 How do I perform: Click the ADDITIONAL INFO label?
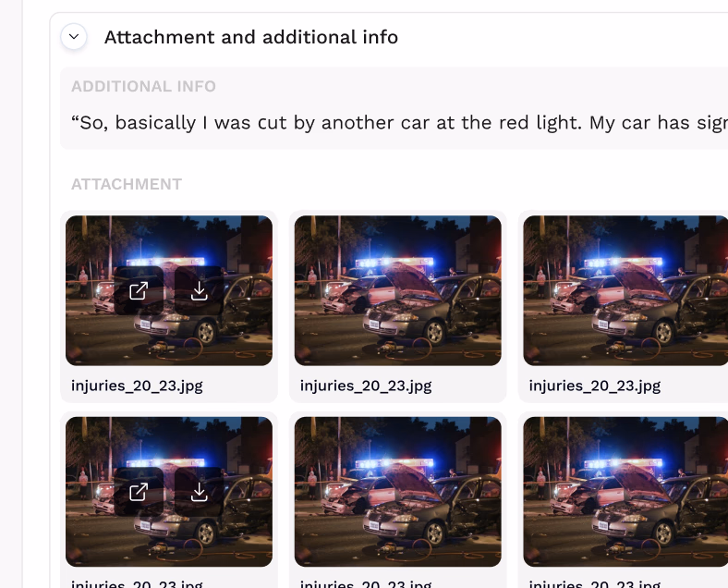pos(143,86)
